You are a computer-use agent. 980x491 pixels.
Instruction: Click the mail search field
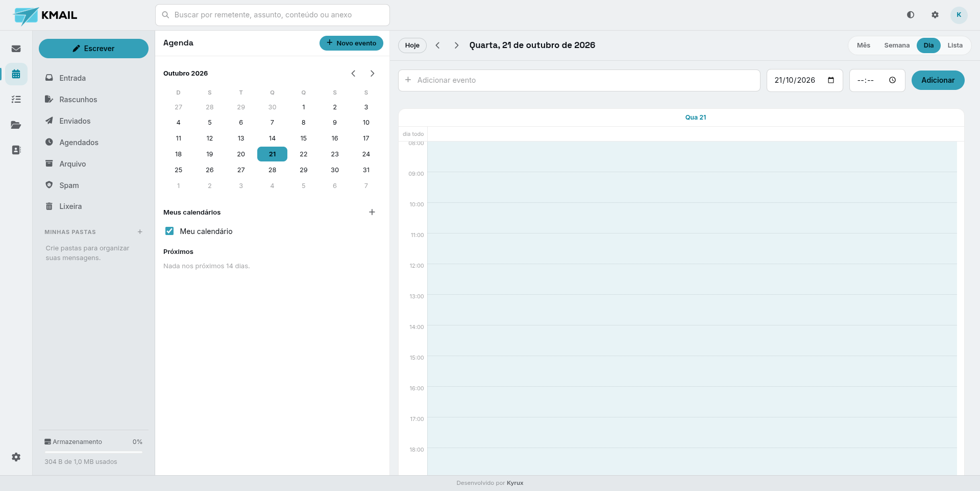pyautogui.click(x=273, y=15)
